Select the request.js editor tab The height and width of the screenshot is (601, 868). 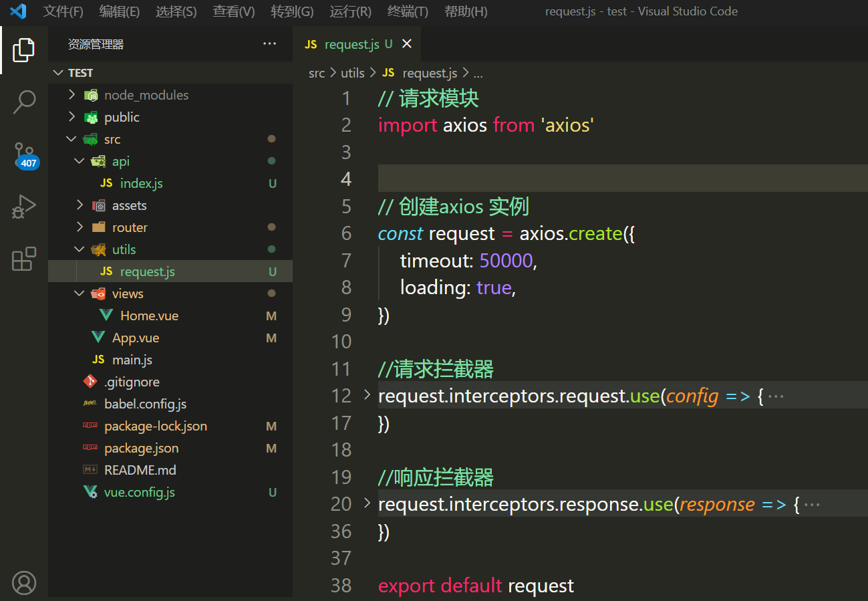pyautogui.click(x=358, y=44)
